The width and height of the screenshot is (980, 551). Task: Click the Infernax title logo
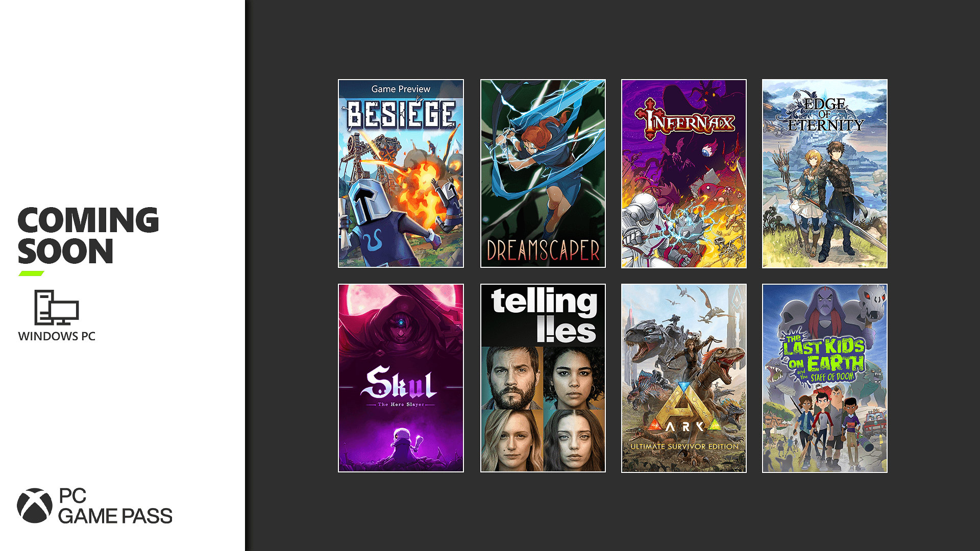pyautogui.click(x=684, y=120)
